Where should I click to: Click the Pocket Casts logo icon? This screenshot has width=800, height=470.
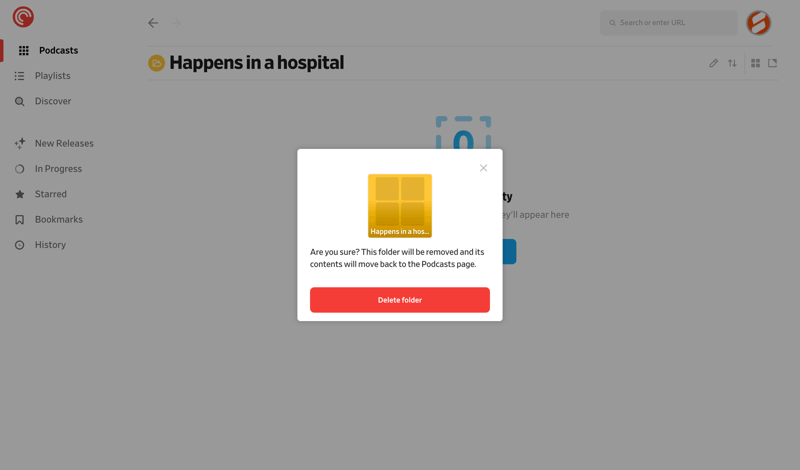click(23, 17)
